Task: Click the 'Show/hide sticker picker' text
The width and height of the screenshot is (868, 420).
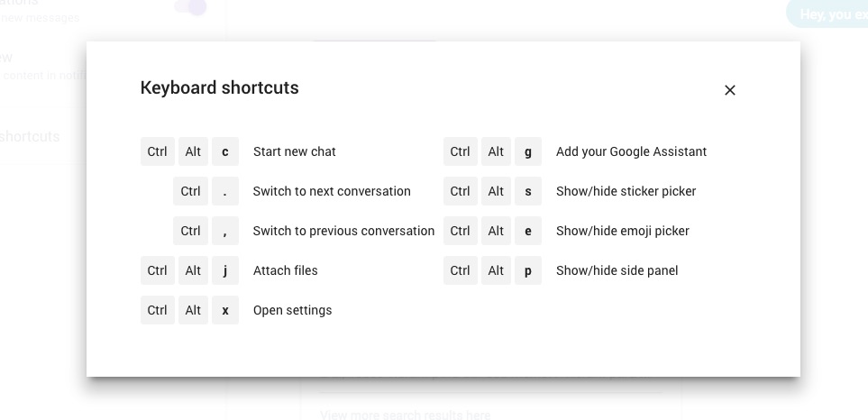Action: 626,191
